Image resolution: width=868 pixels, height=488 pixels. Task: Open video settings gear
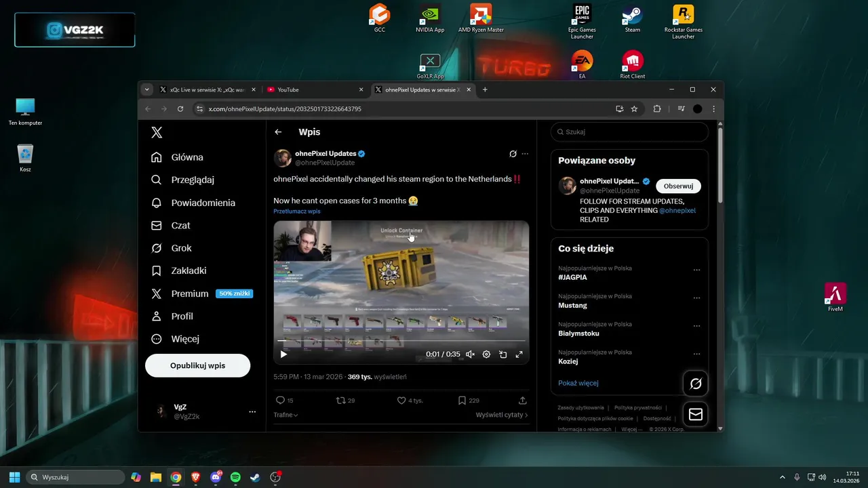[486, 354]
